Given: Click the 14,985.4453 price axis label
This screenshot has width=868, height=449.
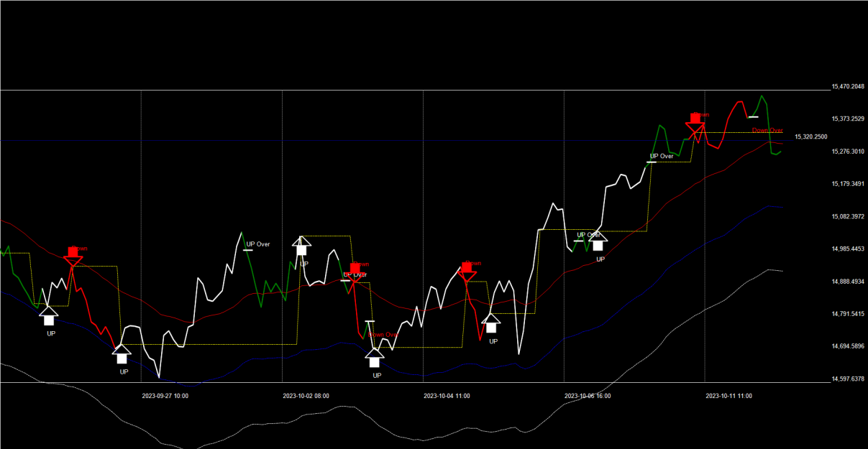Looking at the screenshot, I should (848, 249).
